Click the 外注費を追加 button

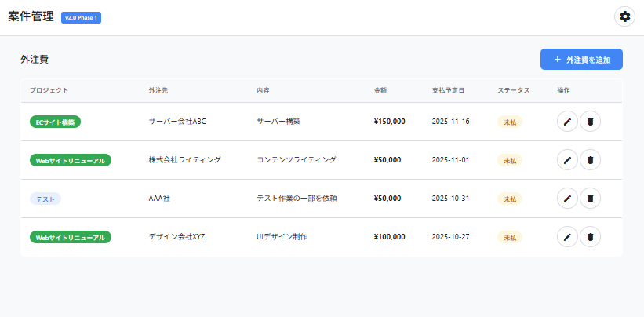tap(581, 60)
